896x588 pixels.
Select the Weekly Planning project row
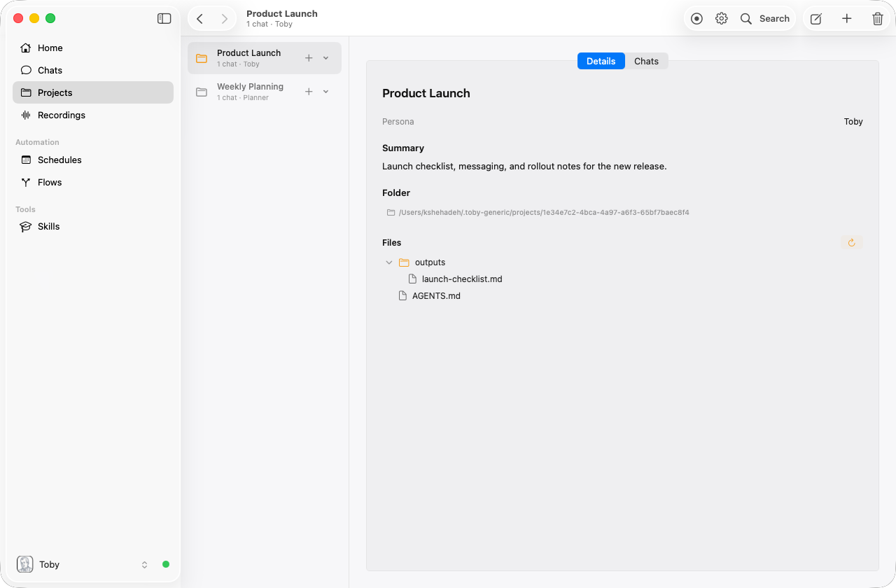tap(265, 92)
